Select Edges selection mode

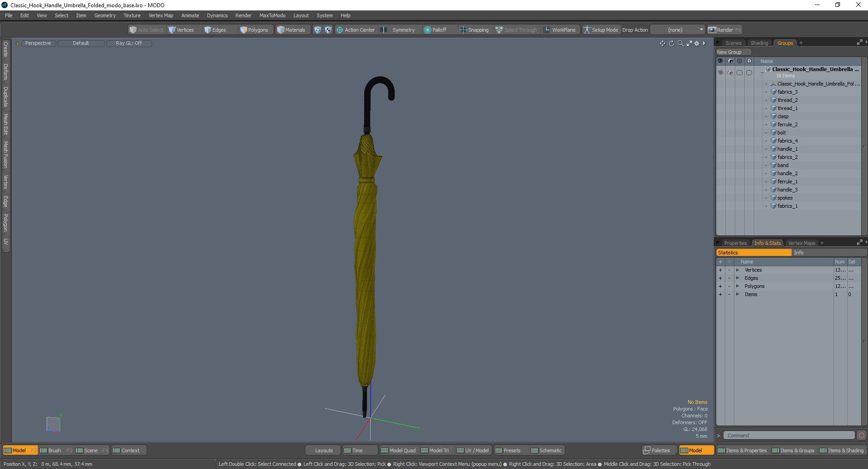[x=215, y=30]
